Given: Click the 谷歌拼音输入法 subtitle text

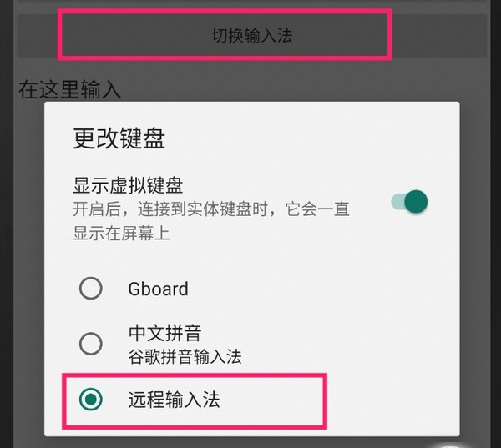Looking at the screenshot, I should pyautogui.click(x=185, y=356).
